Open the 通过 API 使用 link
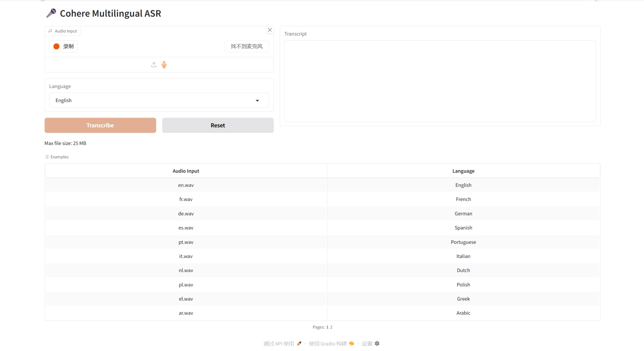The height and width of the screenshot is (351, 644). coord(279,344)
